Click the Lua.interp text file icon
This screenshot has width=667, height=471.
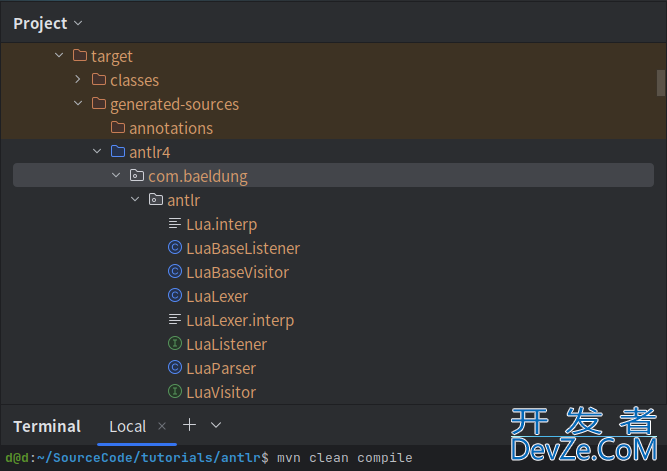pyautogui.click(x=174, y=223)
